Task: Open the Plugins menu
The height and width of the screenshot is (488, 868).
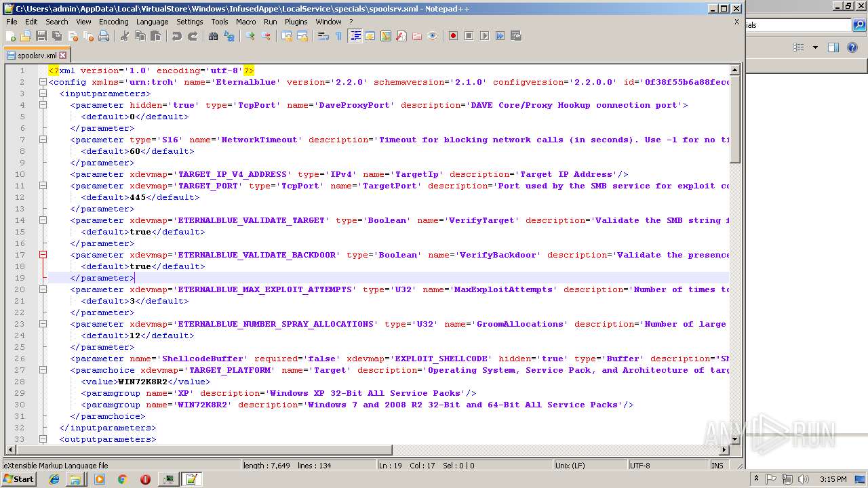Action: [x=296, y=22]
